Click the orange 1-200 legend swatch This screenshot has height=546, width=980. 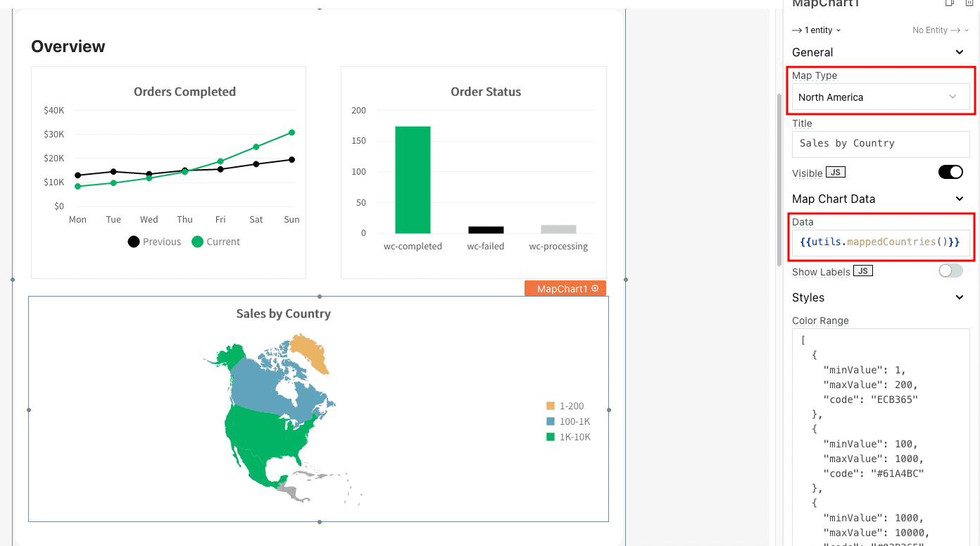point(551,406)
